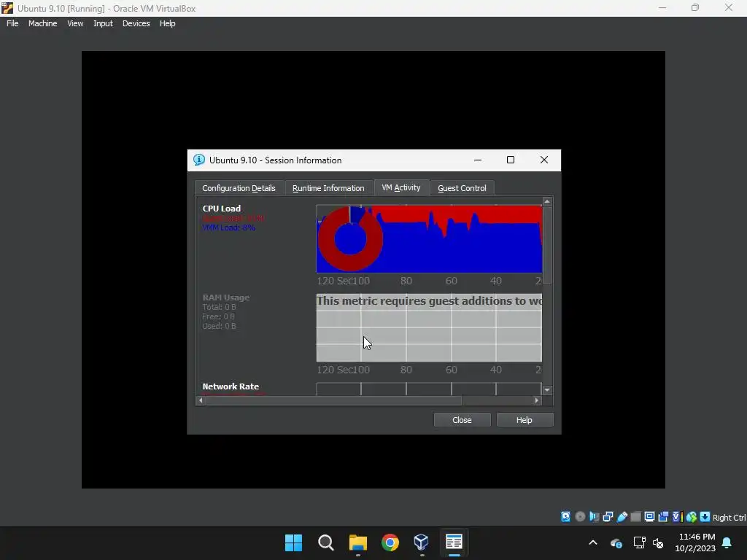
Task: Open Windows Search from the taskbar
Action: (x=326, y=542)
